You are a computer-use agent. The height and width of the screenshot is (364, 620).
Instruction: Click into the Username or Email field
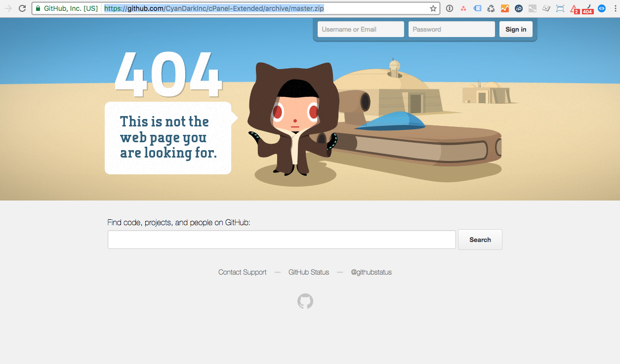pyautogui.click(x=361, y=29)
